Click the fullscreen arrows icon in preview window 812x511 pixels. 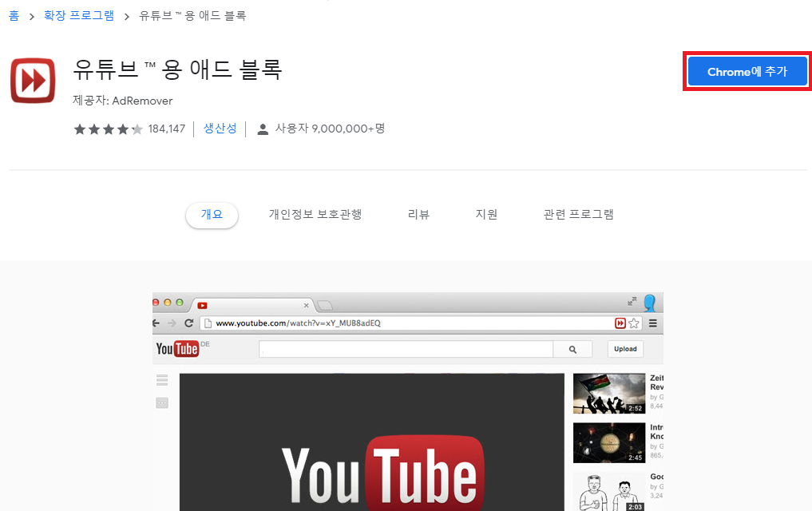point(632,301)
